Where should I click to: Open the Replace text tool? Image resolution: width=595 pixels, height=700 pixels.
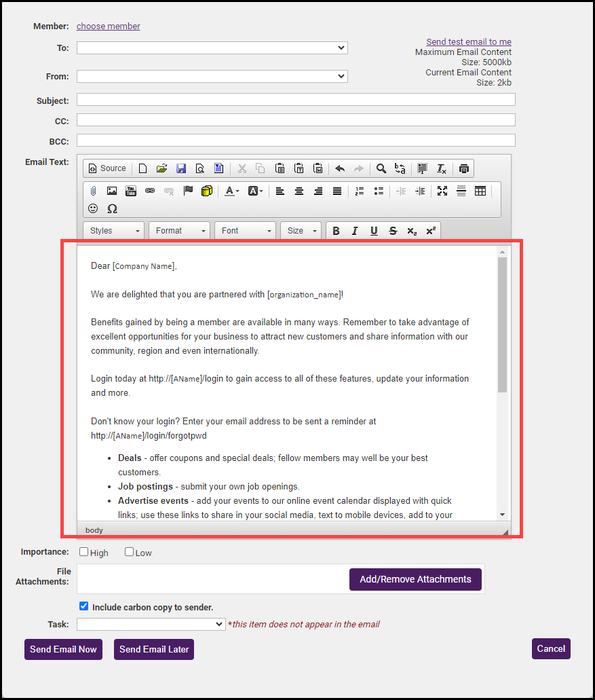(x=400, y=168)
